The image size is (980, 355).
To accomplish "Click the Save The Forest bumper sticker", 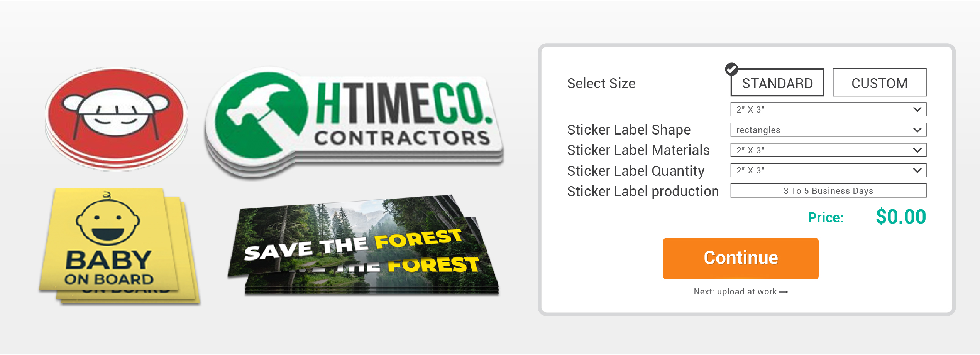I will (x=363, y=245).
